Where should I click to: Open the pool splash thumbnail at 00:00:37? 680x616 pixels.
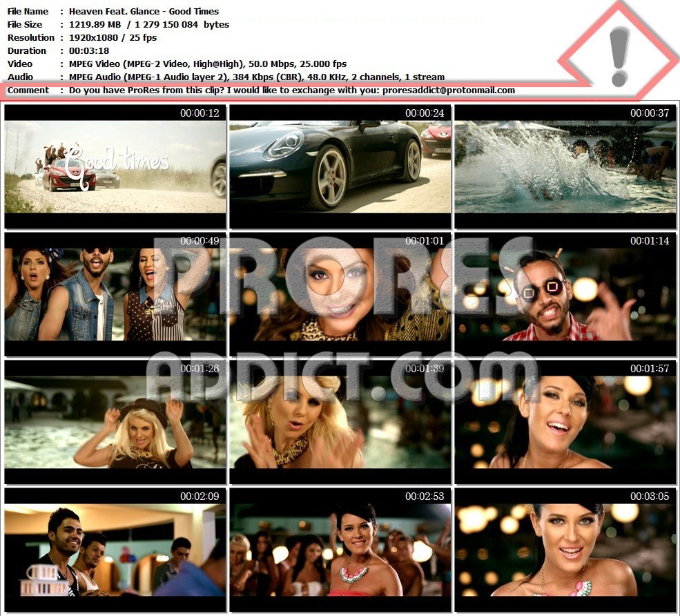point(565,166)
